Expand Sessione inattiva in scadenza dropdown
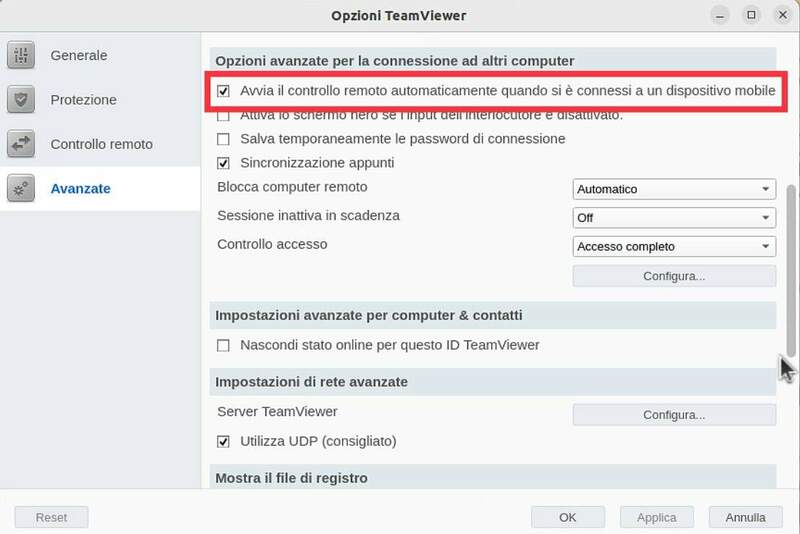 pos(675,217)
